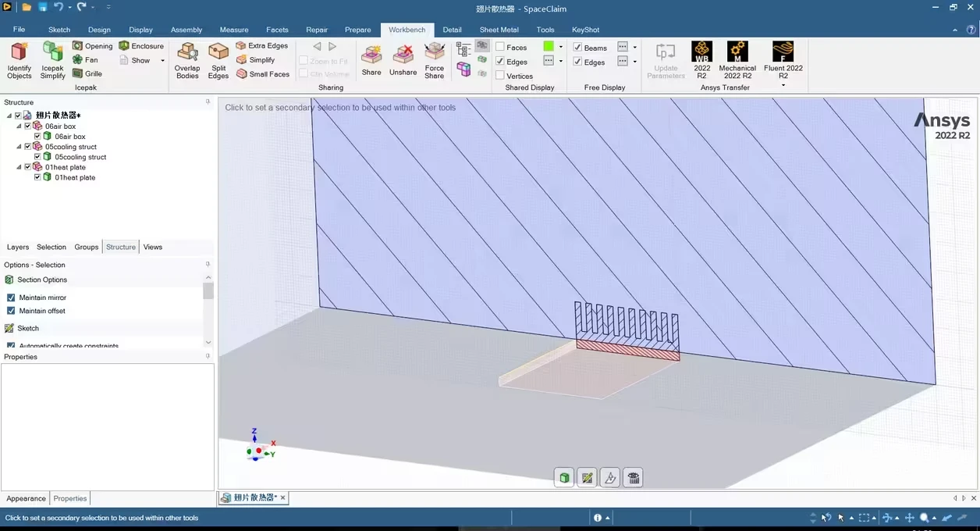The height and width of the screenshot is (531, 980).
Task: Close the 翅片散热器 document tab
Action: click(282, 497)
